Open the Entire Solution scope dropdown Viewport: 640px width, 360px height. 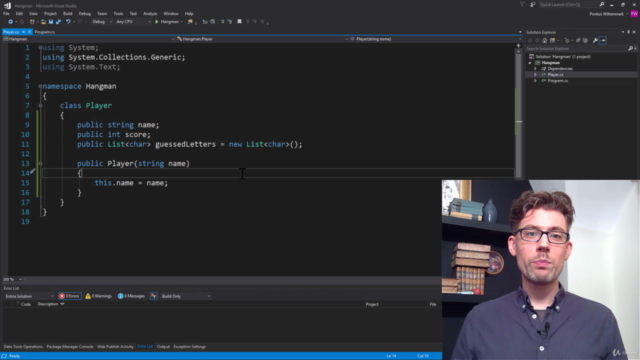point(29,296)
